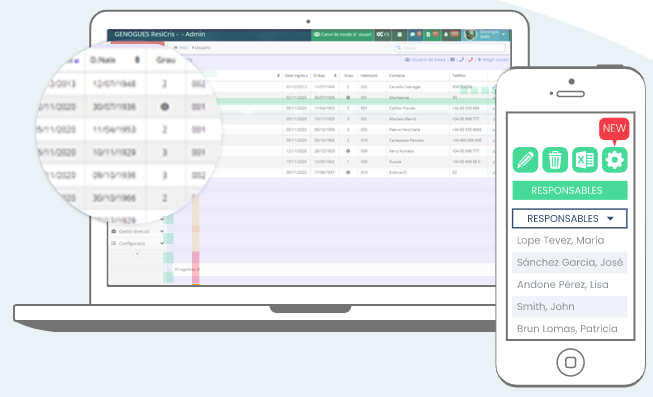Click the cogs F3 toolbar icon
The width and height of the screenshot is (653, 397).
click(383, 35)
